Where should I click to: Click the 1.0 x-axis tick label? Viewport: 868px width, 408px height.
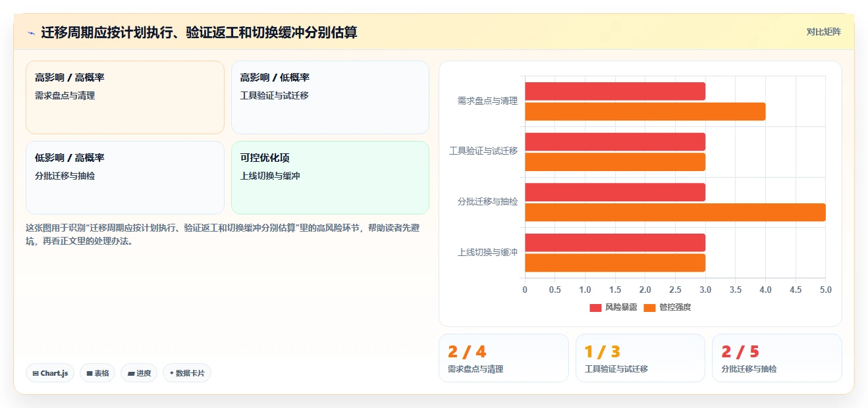[585, 290]
